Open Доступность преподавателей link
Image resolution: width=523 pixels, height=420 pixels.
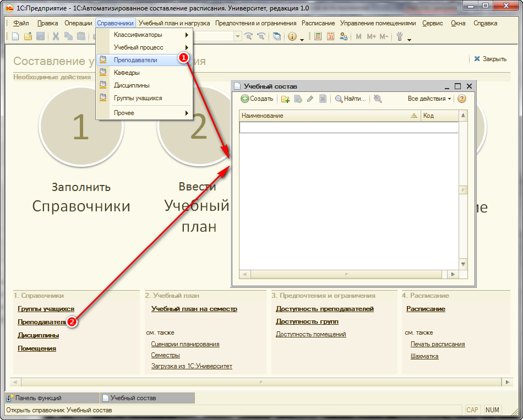click(325, 309)
